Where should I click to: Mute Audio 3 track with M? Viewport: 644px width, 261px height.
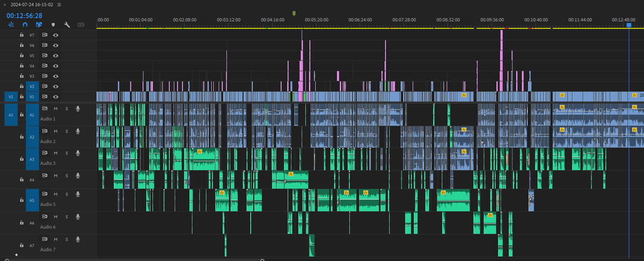point(55,153)
